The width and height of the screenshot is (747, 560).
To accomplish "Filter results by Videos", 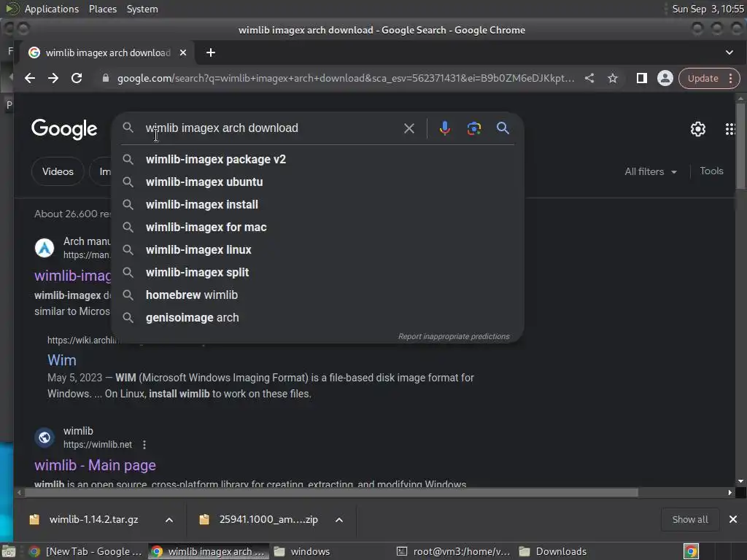I will [x=58, y=171].
